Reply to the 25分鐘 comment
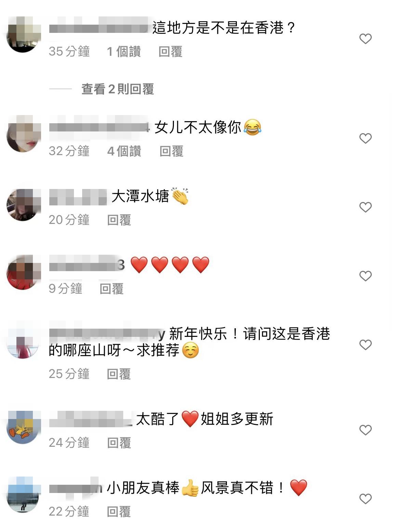 119,374
